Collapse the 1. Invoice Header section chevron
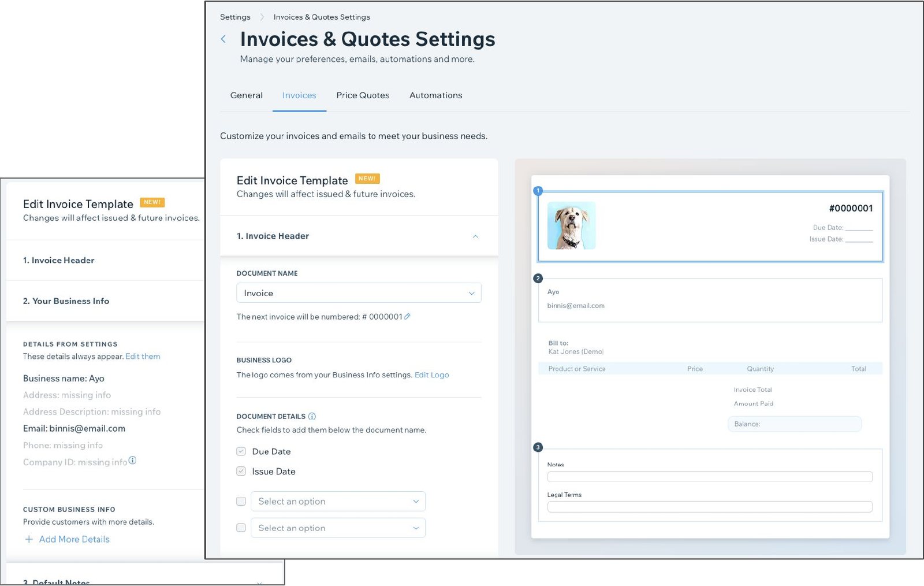This screenshot has height=586, width=924. (475, 236)
